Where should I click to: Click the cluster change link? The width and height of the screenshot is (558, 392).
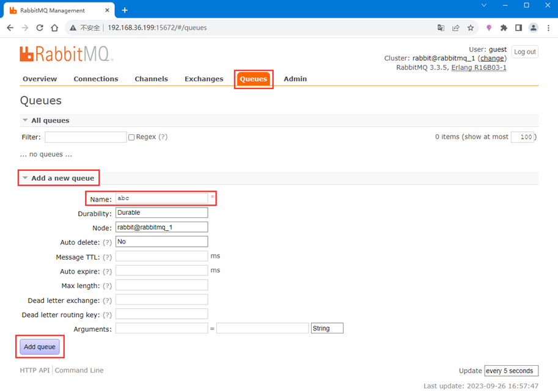point(492,58)
